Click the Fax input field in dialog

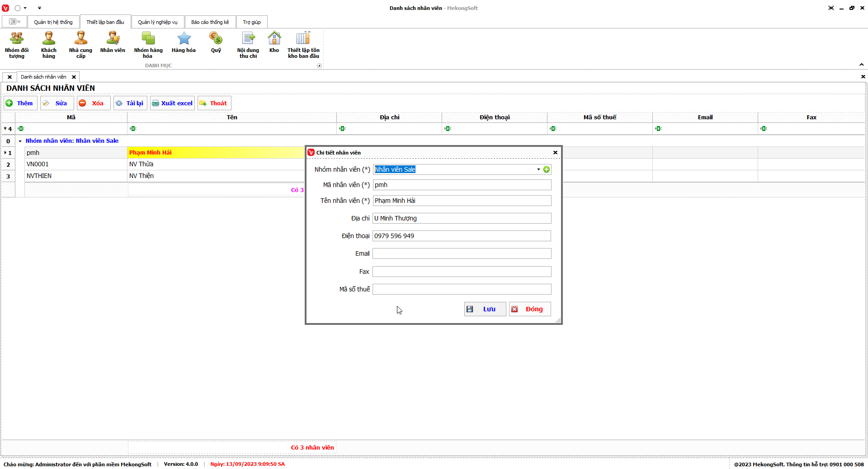pos(462,272)
